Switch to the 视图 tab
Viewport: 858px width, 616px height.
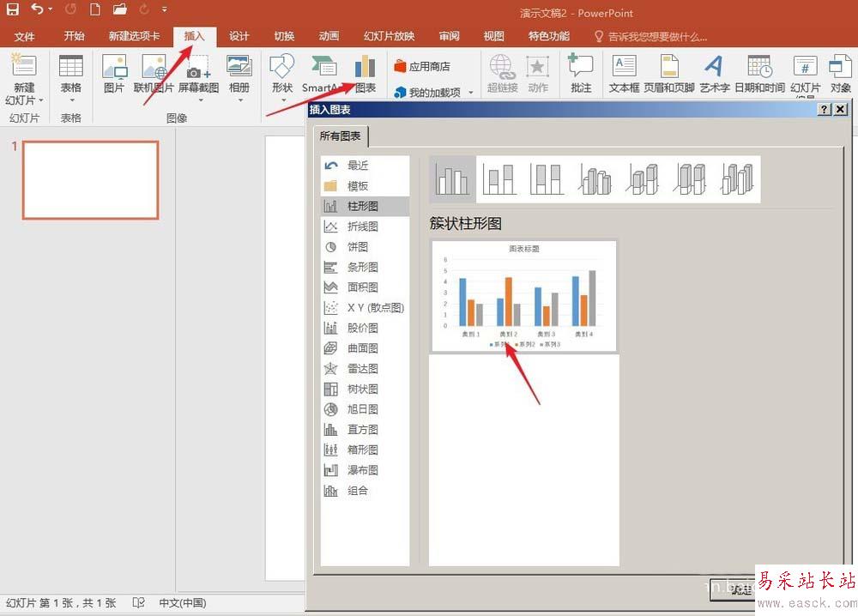coord(493,36)
